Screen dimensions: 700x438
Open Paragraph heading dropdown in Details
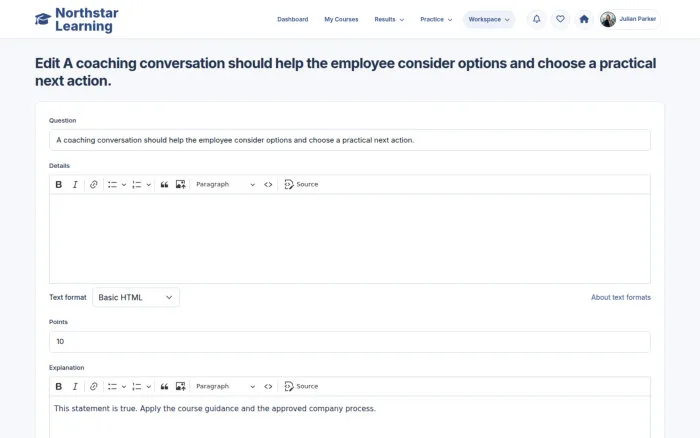[x=225, y=184]
